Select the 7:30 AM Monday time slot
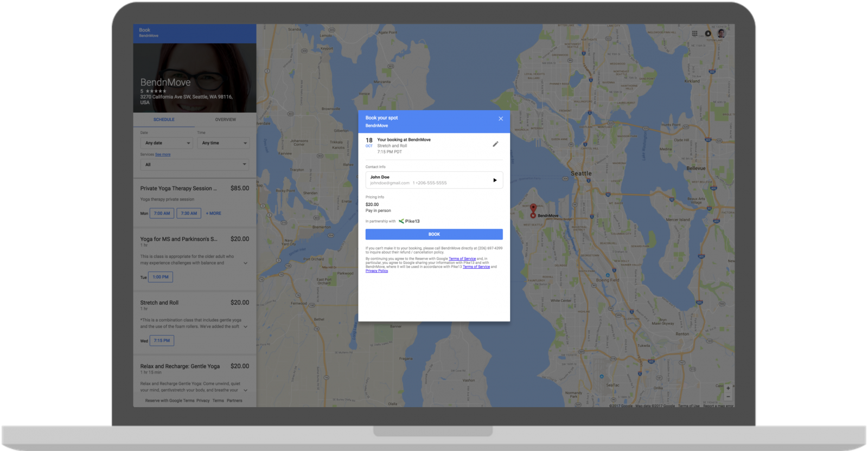Image resolution: width=868 pixels, height=451 pixels. (x=189, y=213)
